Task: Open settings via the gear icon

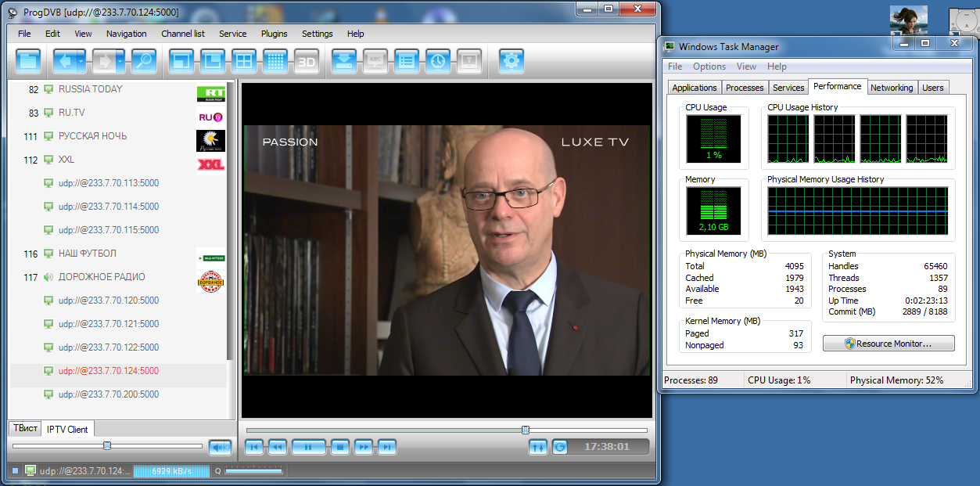Action: coord(512,61)
